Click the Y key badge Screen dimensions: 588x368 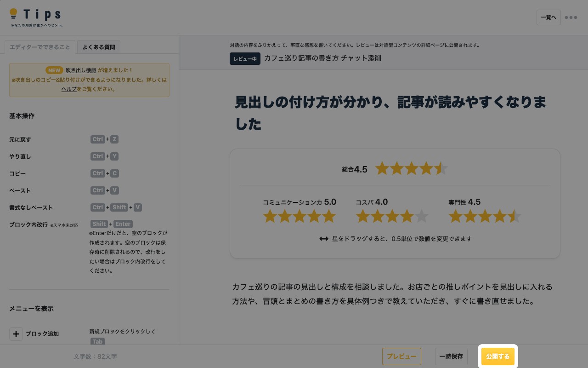114,156
